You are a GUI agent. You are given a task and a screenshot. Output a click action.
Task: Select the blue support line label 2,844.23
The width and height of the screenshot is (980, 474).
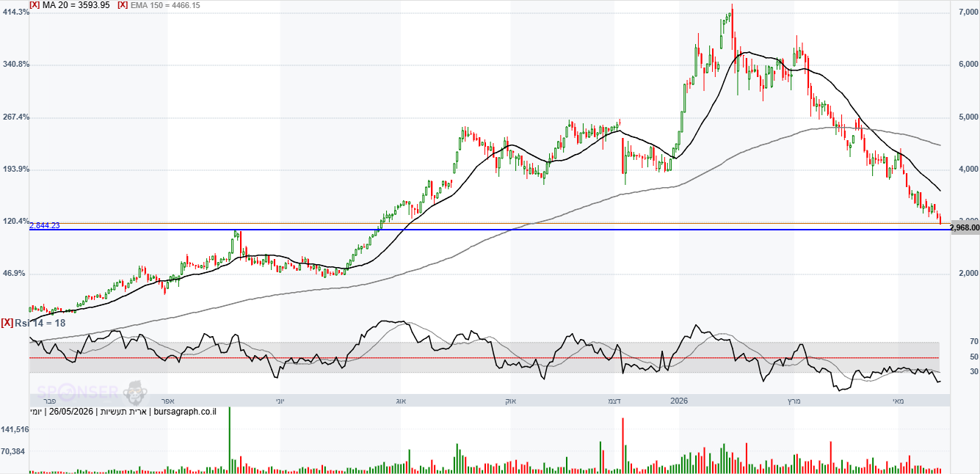coord(44,226)
